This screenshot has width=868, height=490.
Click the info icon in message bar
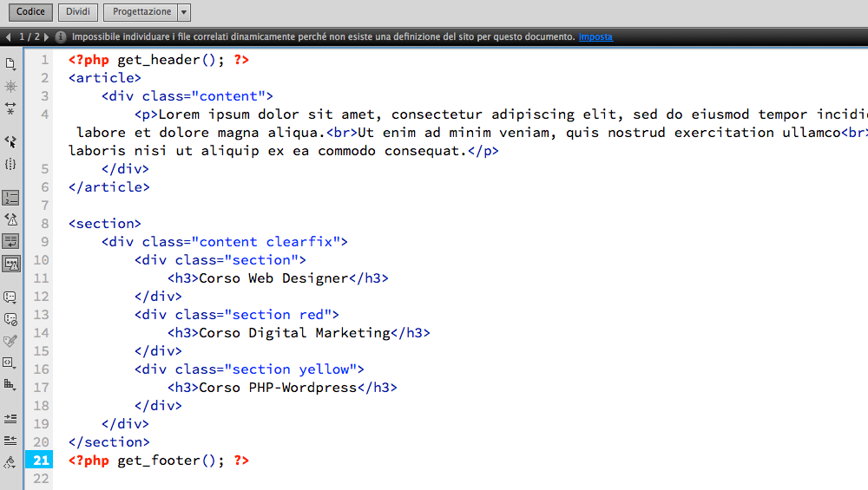tap(61, 37)
